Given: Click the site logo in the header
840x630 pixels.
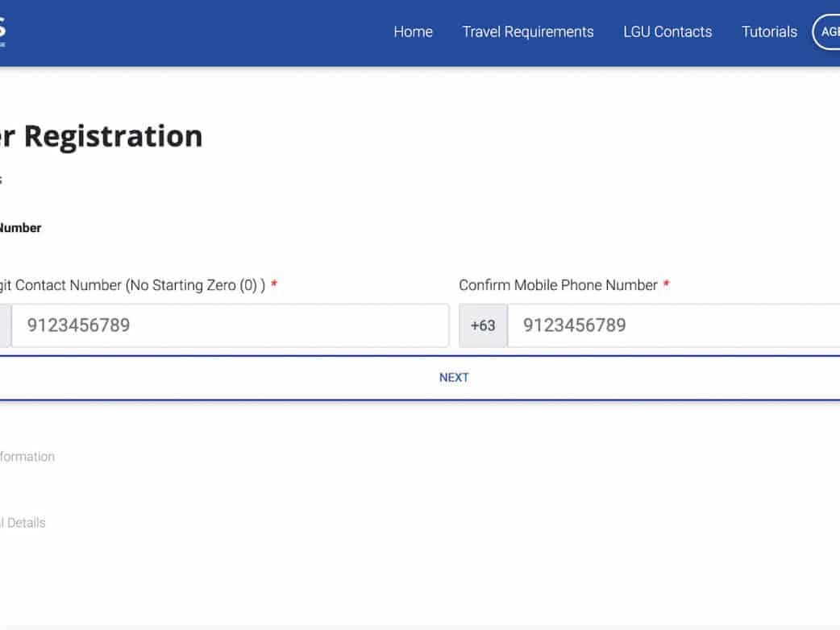Looking at the screenshot, I should tap(2, 32).
